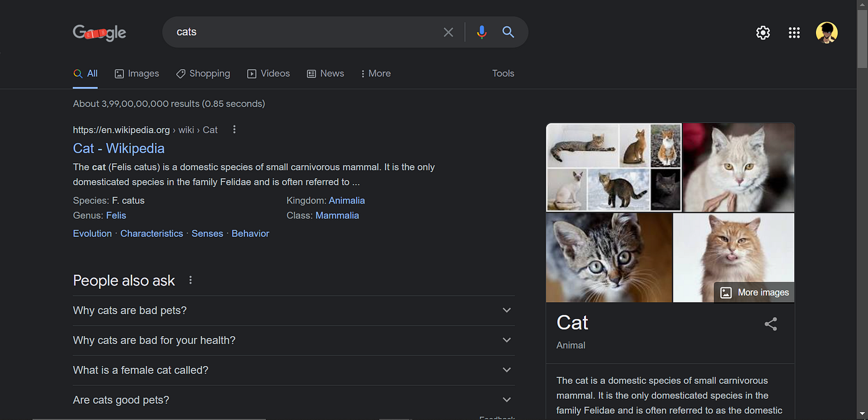Clear the search box using the X icon
Viewport: 868px width, 420px height.
pos(448,32)
